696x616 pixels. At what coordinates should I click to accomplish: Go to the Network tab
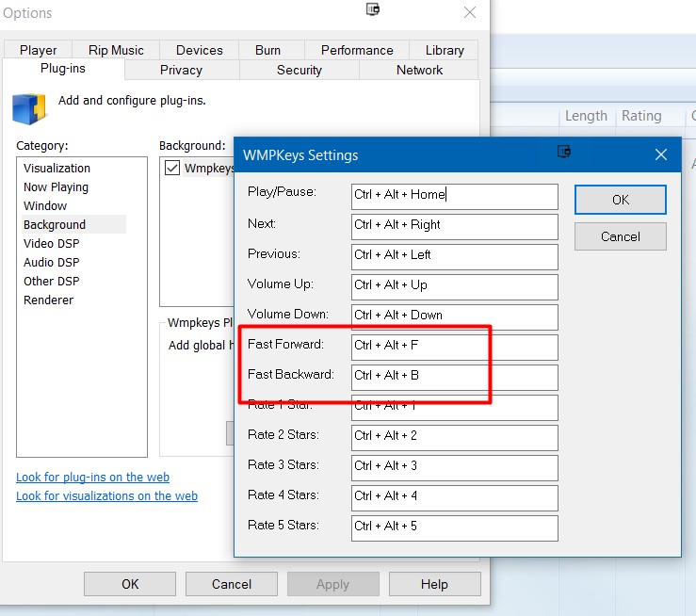[x=419, y=70]
